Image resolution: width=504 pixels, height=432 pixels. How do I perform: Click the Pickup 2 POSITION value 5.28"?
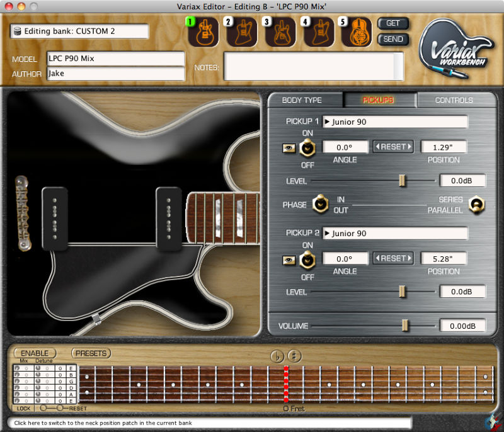click(x=444, y=259)
